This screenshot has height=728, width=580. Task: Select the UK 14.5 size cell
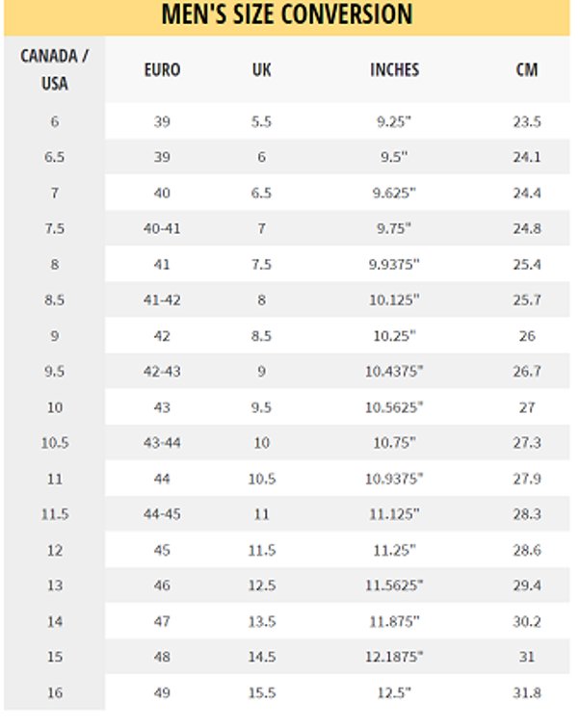(x=262, y=657)
